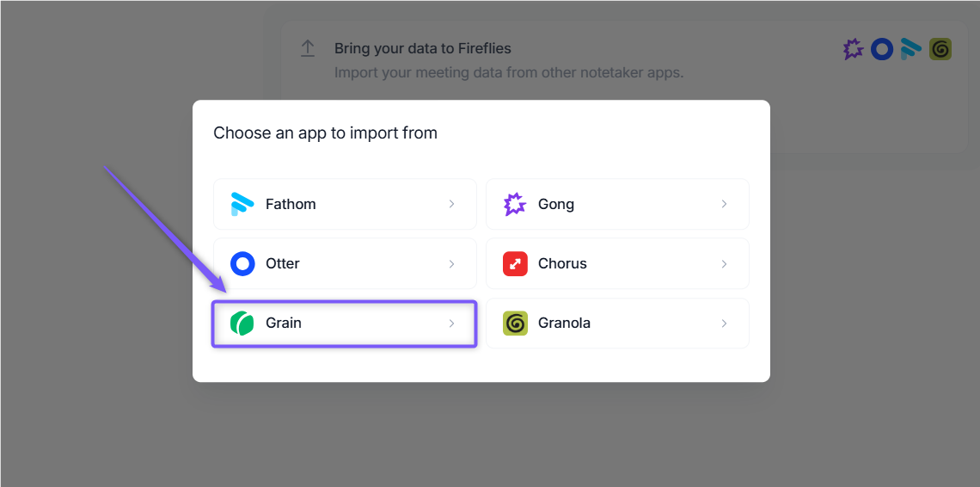
Task: Click the Granola spiral icon in the dialog
Action: click(x=515, y=323)
